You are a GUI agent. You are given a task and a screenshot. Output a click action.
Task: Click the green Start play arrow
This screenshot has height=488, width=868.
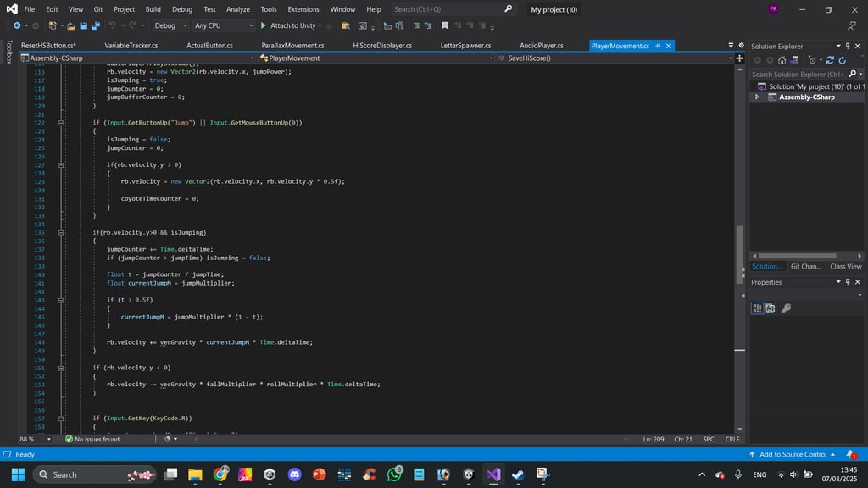coord(264,25)
